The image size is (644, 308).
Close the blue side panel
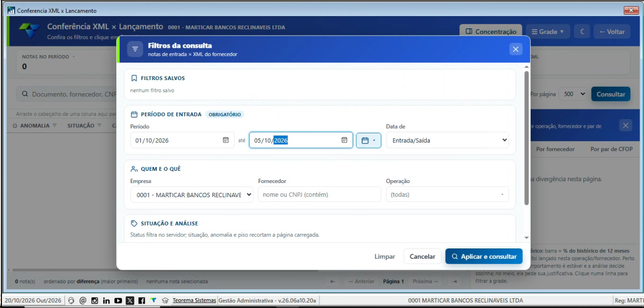[626, 125]
